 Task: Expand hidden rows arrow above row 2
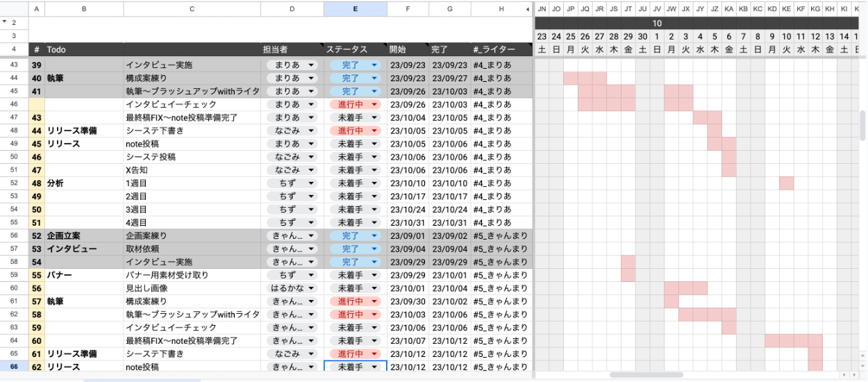[x=5, y=22]
